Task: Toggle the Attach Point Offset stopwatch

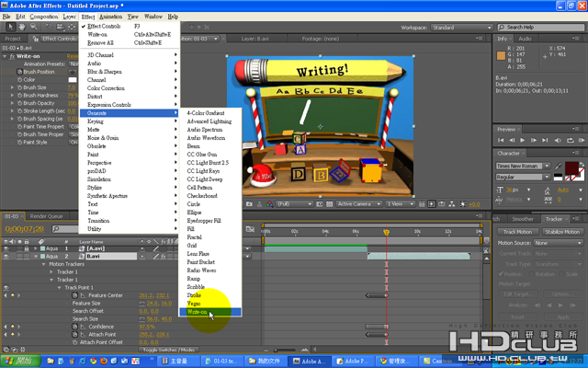Action: point(74,342)
